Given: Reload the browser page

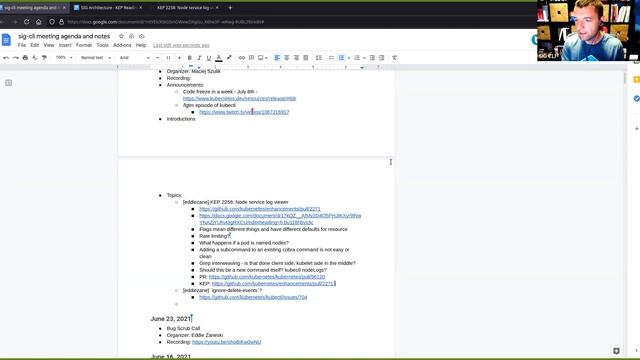Looking at the screenshot, I should pyautogui.click(x=27, y=22).
